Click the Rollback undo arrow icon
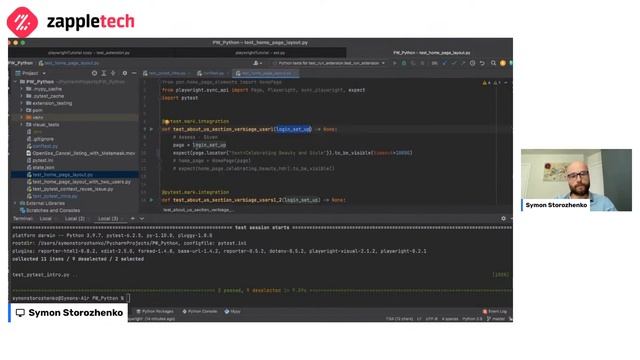The width and height of the screenshot is (640, 360). pos(482,63)
